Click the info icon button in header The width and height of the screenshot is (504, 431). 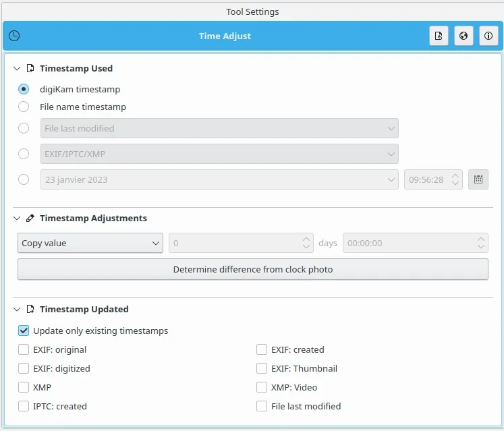tap(488, 36)
